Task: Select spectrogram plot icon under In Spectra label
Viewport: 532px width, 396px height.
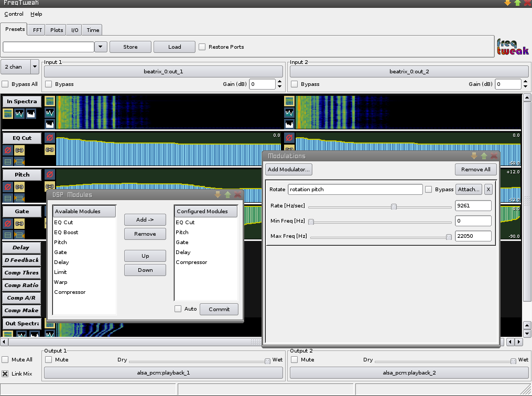Action: pos(8,114)
